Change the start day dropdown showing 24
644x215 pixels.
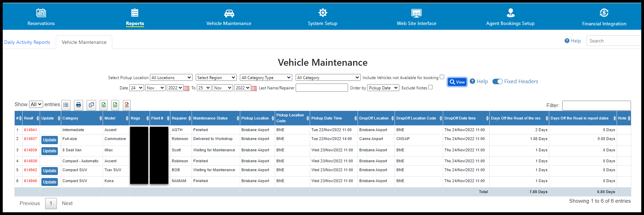[137, 88]
